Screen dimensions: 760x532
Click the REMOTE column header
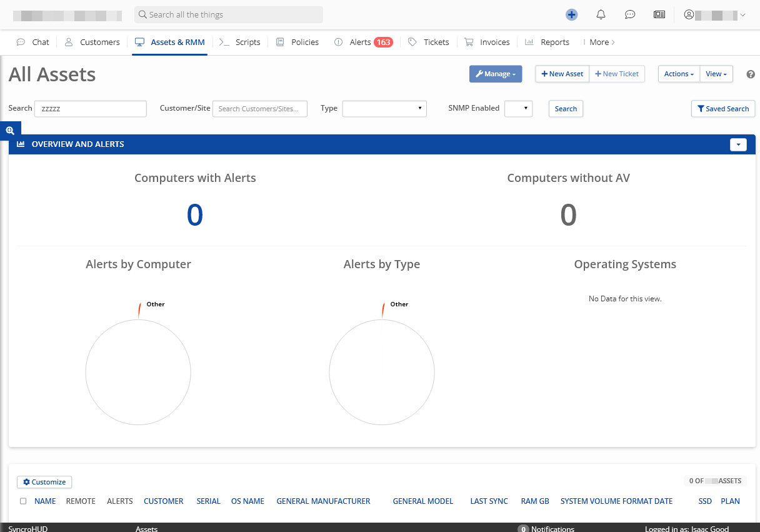pos(81,501)
